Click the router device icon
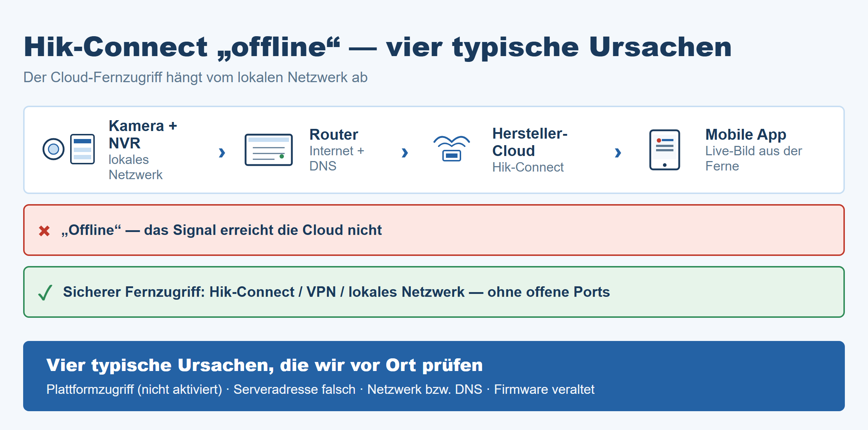This screenshot has width=868, height=430. pyautogui.click(x=269, y=150)
